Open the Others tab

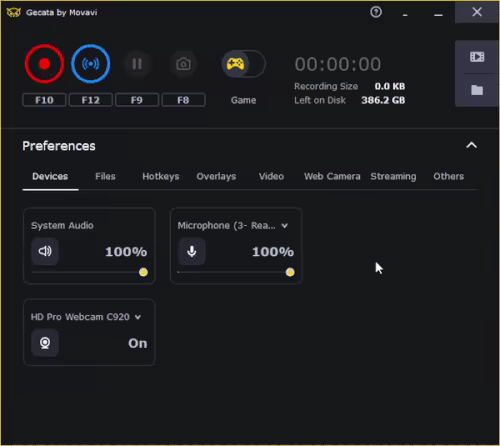(448, 176)
